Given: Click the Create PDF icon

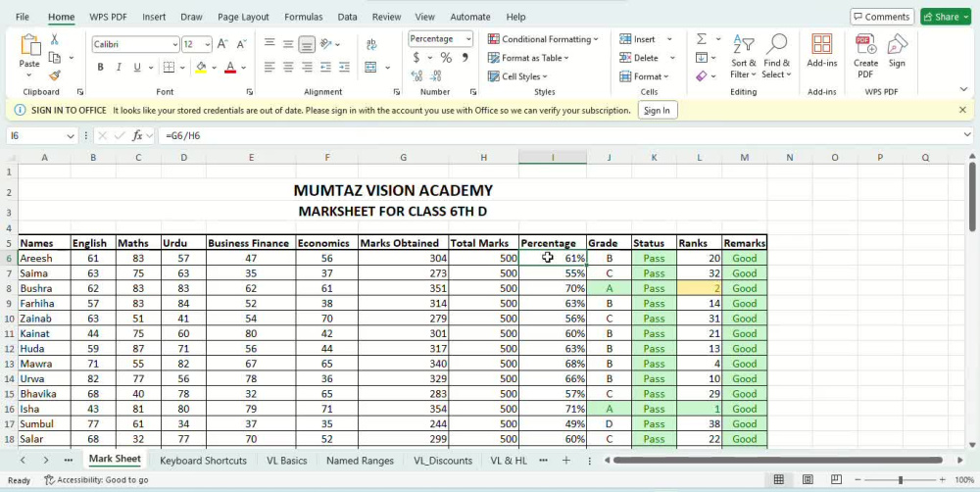Looking at the screenshot, I should [865, 44].
